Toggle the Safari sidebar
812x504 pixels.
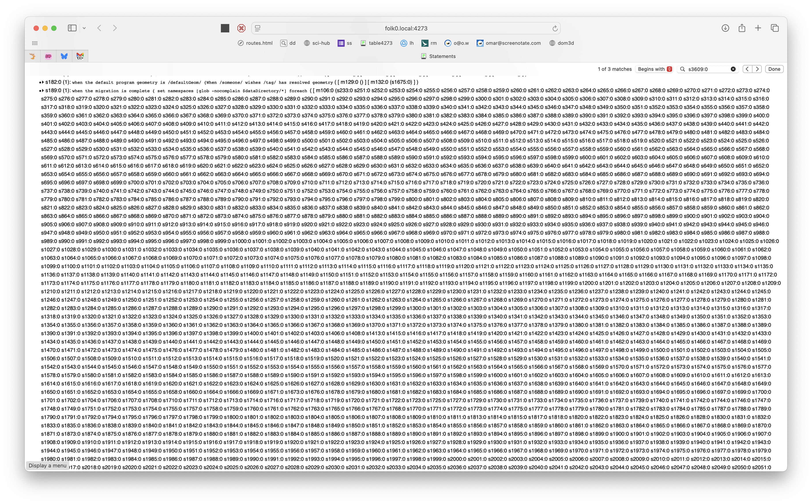pyautogui.click(x=72, y=28)
